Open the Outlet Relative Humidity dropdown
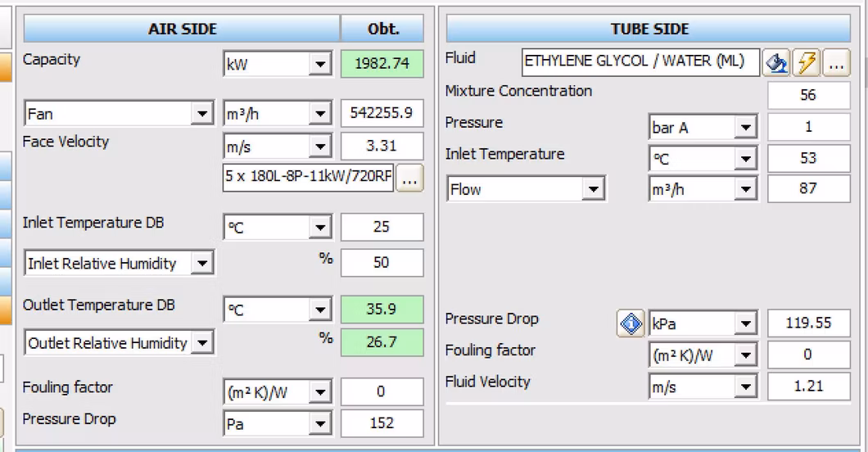The image size is (868, 452). click(202, 343)
